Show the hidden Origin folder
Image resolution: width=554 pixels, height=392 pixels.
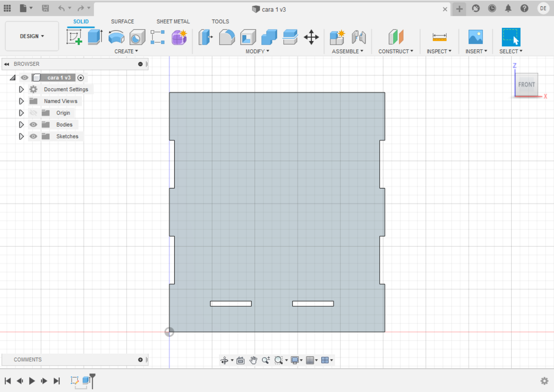point(34,113)
